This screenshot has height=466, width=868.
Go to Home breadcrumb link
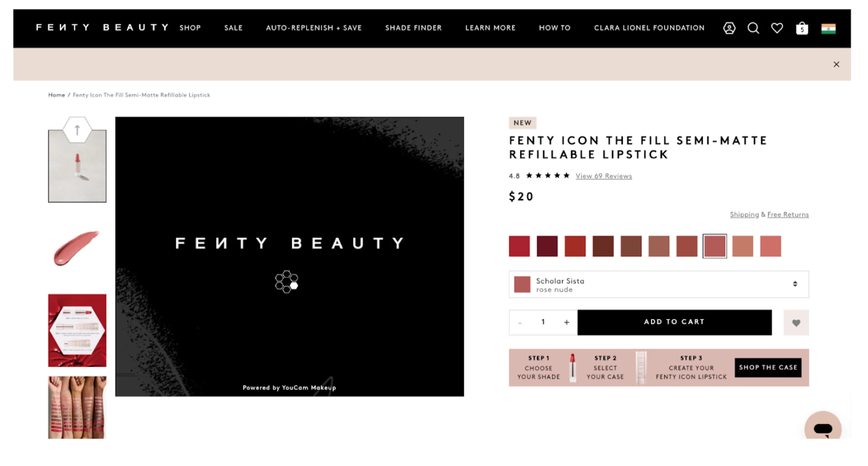click(56, 95)
